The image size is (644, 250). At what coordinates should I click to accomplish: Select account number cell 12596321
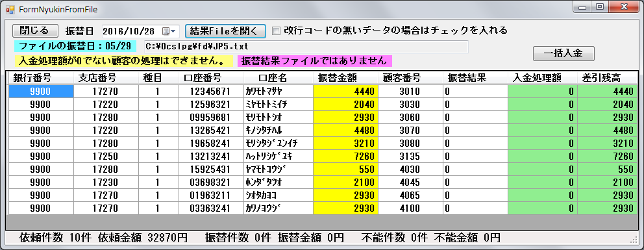(211, 105)
